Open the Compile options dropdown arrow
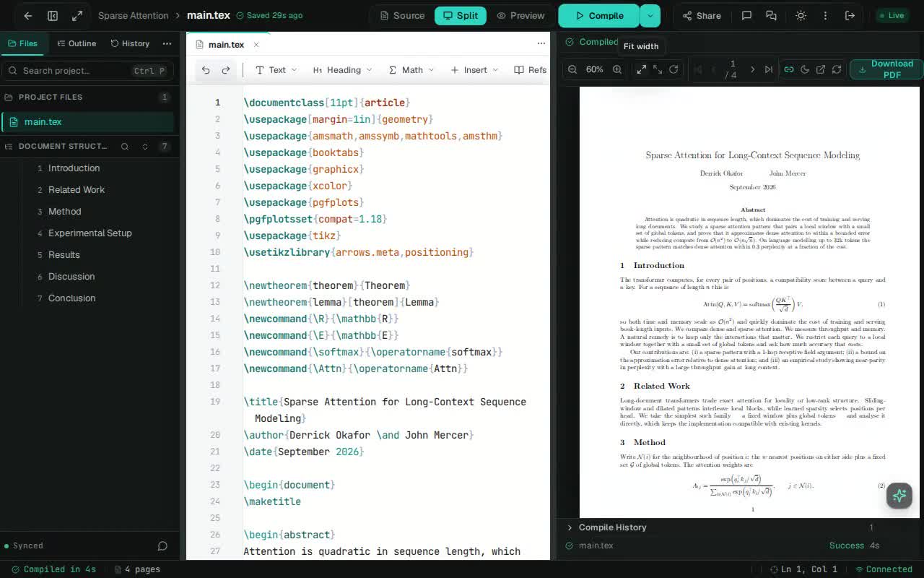Viewport: 924px width, 578px height. tap(650, 15)
